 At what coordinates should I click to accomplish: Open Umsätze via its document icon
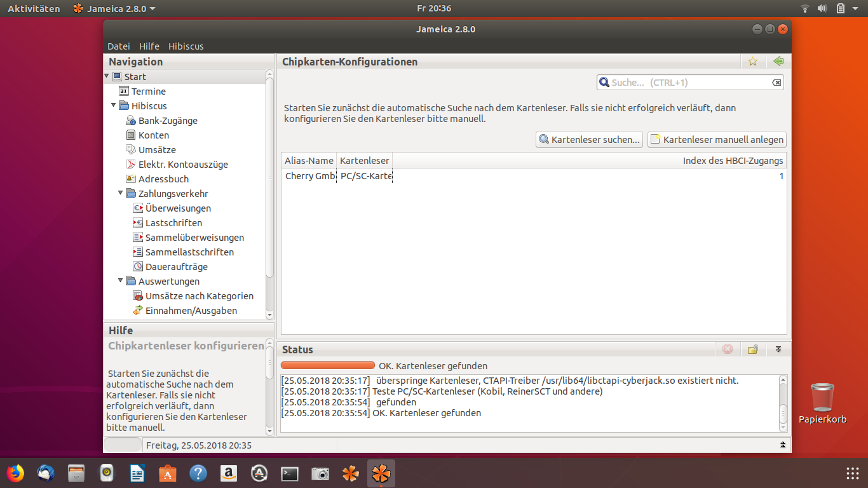pyautogui.click(x=131, y=150)
